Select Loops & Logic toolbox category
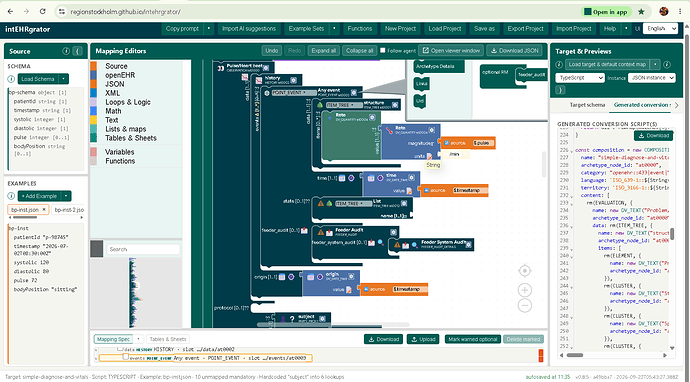The image size is (690, 382). click(x=128, y=102)
